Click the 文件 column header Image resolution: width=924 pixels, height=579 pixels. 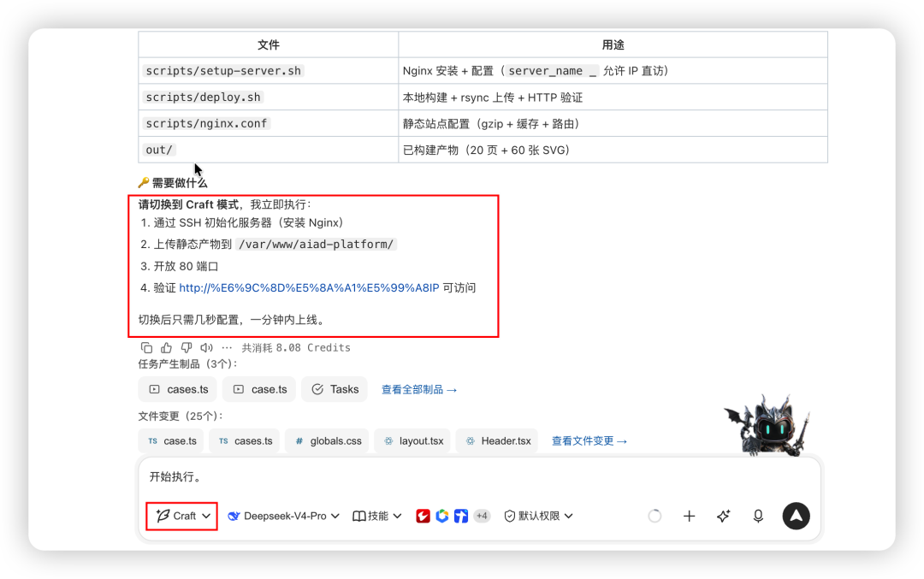(x=268, y=44)
